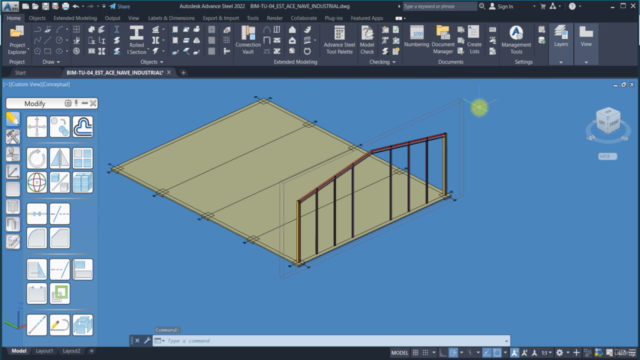640x360 pixels.
Task: Select the Mirror tool in Modify palette
Action: (60, 158)
